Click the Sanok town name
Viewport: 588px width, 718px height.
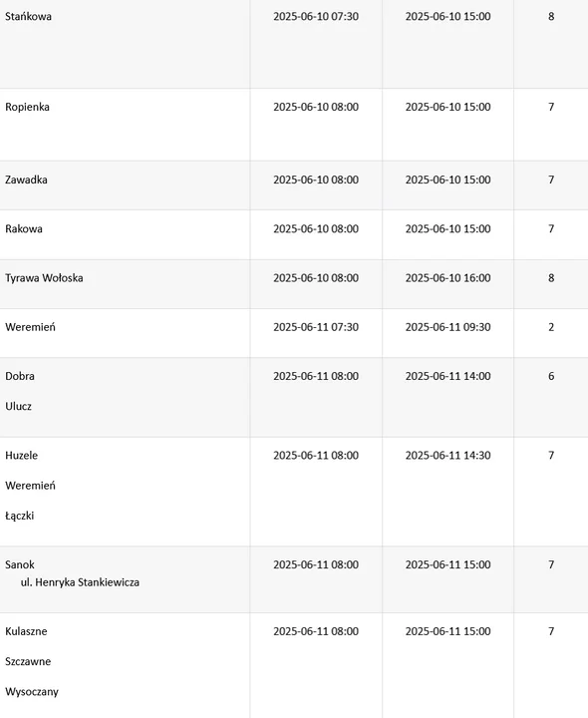coord(20,564)
